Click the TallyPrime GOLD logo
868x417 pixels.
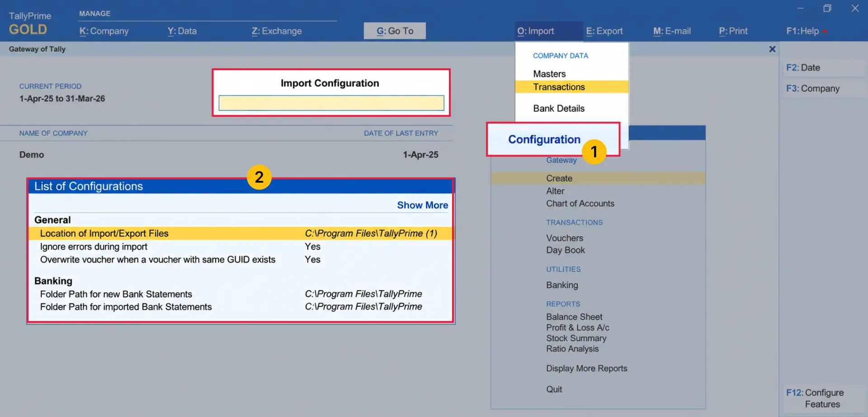[30, 24]
